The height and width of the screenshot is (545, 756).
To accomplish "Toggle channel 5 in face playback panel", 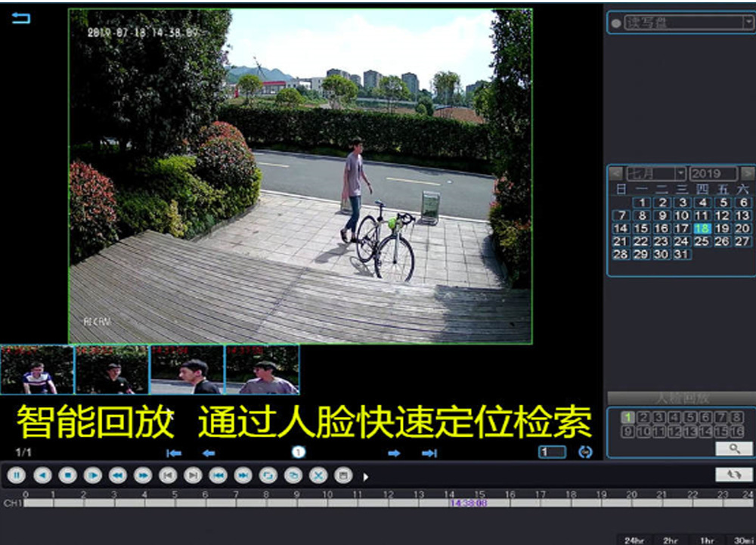I will [690, 417].
